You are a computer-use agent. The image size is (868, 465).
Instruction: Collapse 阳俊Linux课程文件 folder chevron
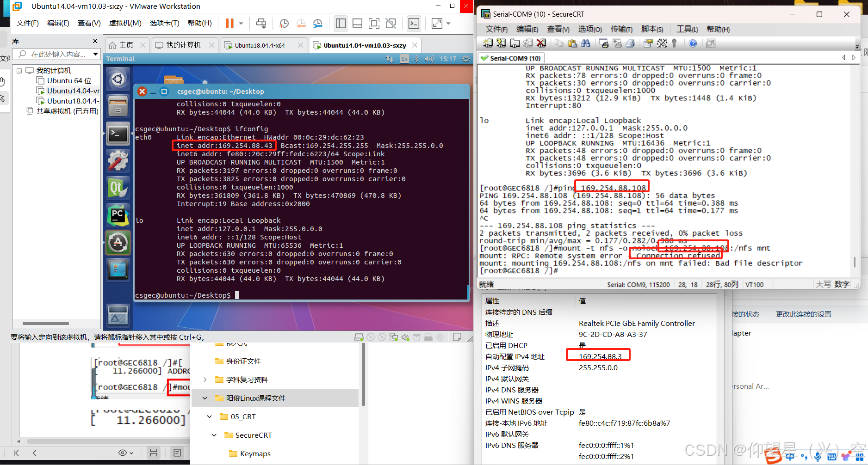point(205,398)
